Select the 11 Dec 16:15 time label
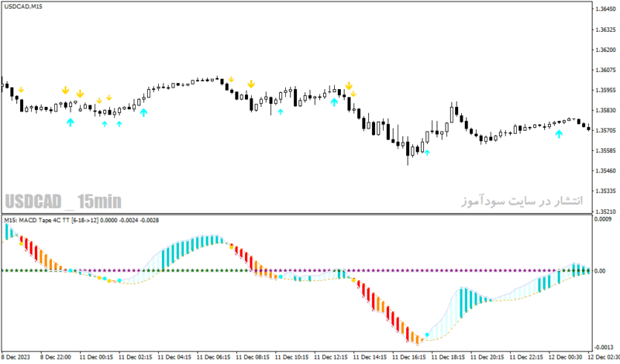The height and width of the screenshot is (364, 620). (x=409, y=357)
